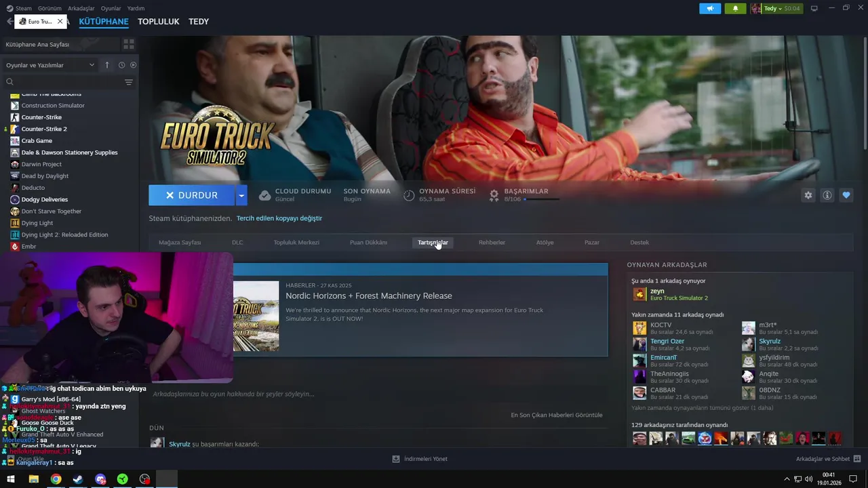Image resolution: width=868 pixels, height=488 pixels.
Task: Switch to Big Picture mode monitor icon
Action: 814,8
